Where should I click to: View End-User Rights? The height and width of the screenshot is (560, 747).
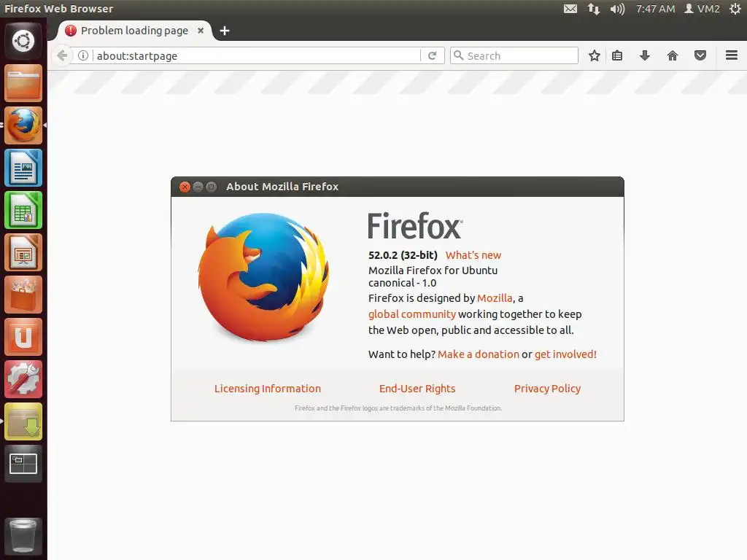pos(417,389)
